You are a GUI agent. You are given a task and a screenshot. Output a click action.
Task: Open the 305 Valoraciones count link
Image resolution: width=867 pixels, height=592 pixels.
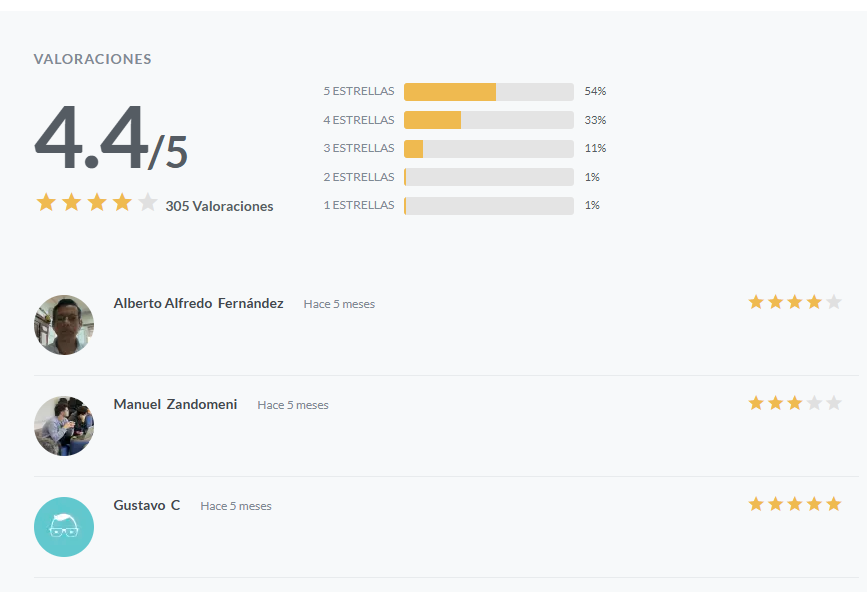pyautogui.click(x=220, y=206)
